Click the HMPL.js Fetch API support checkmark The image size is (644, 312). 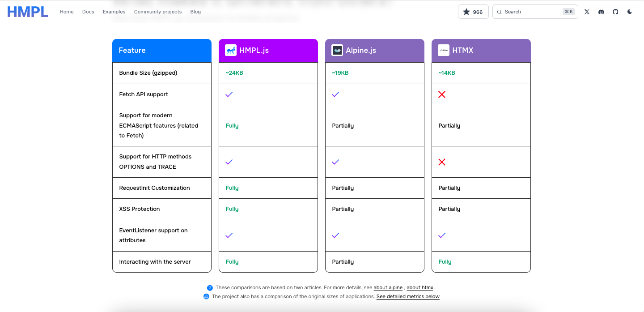[229, 94]
